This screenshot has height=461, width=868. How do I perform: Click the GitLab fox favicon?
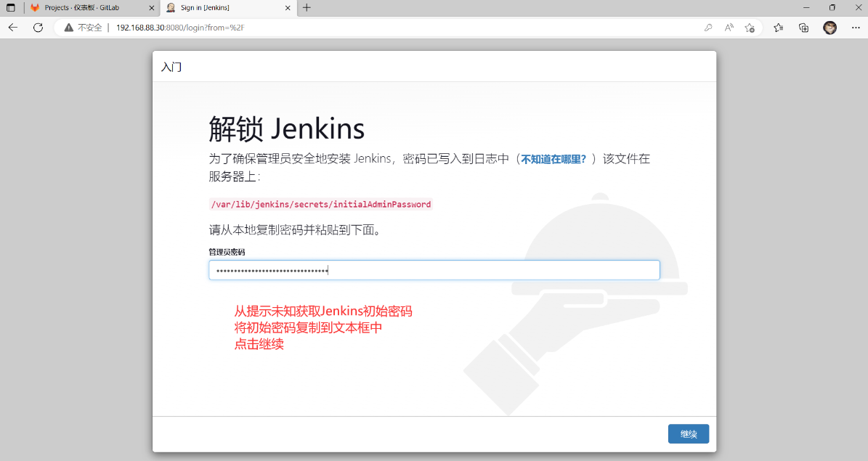click(35, 8)
